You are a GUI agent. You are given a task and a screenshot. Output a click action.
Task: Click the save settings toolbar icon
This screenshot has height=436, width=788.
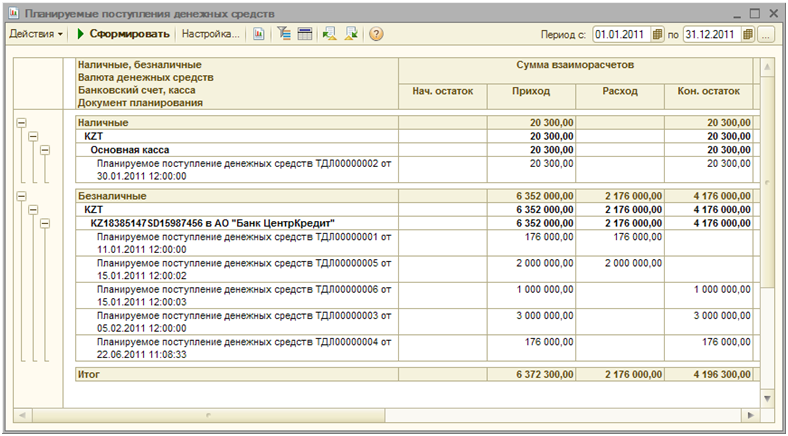pos(351,34)
